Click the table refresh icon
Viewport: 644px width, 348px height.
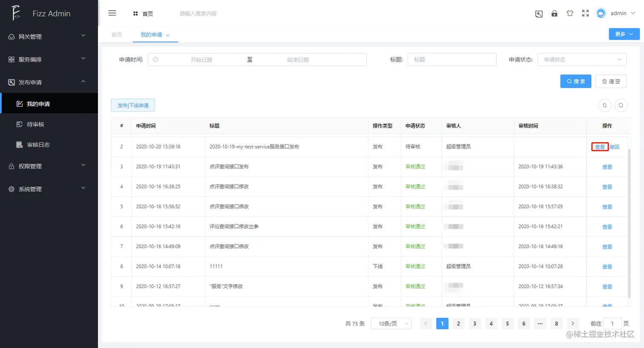[604, 105]
